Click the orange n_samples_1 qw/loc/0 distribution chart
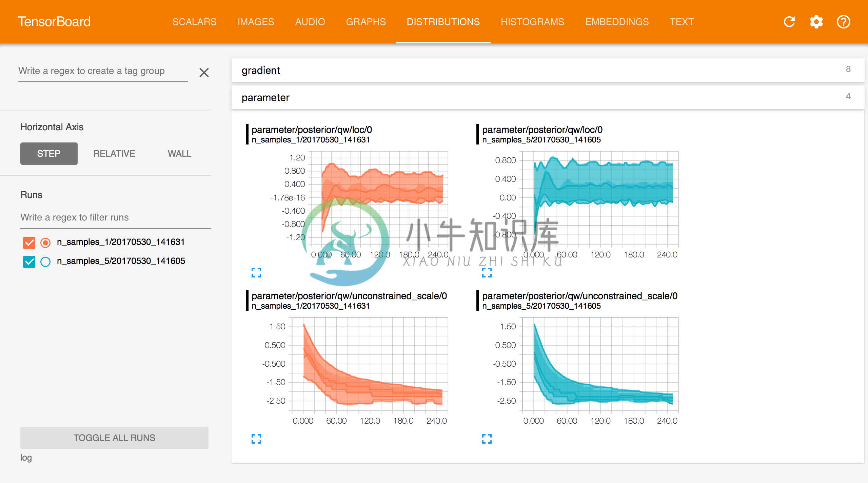Image resolution: width=868 pixels, height=483 pixels. [380, 198]
